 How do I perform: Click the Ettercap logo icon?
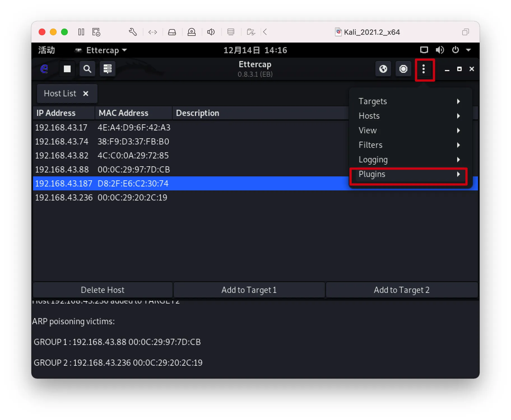pyautogui.click(x=44, y=69)
